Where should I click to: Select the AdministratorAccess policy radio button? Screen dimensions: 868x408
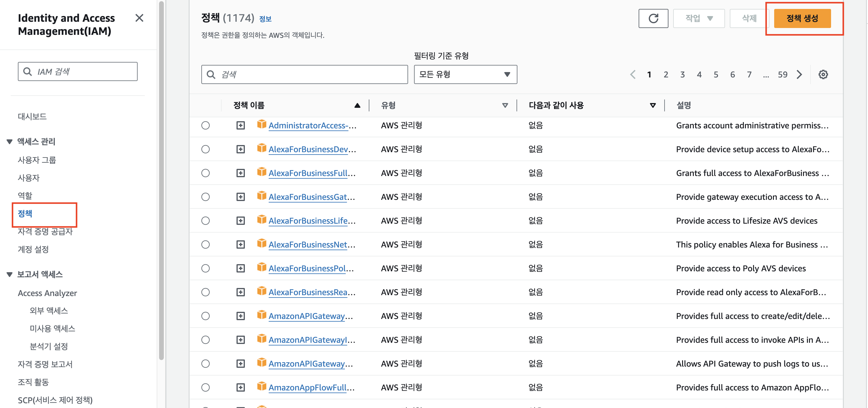click(x=206, y=125)
